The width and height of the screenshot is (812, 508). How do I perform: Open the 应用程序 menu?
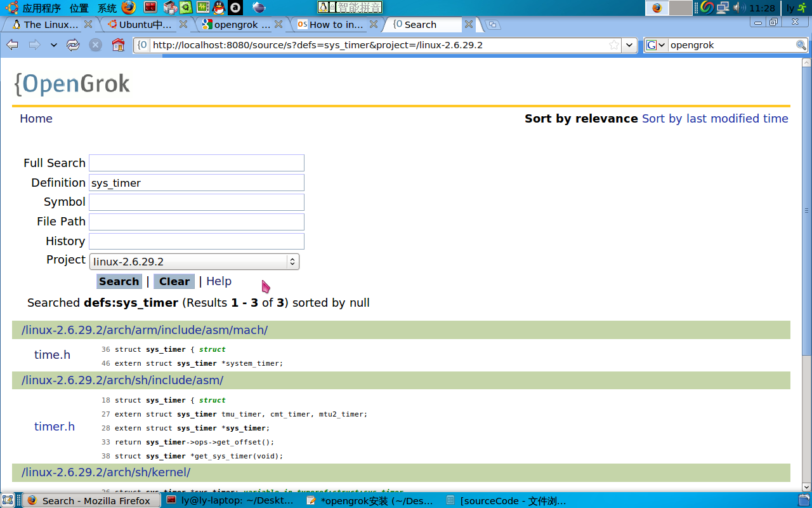click(x=41, y=8)
